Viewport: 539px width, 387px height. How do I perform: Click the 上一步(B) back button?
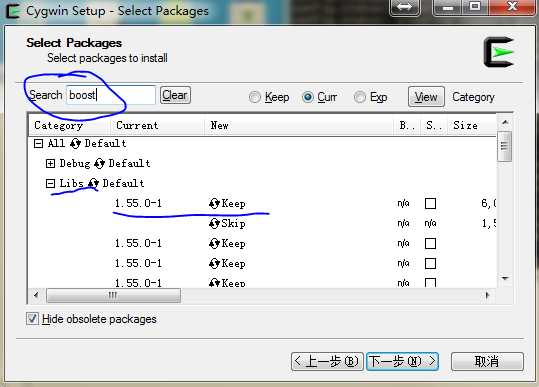(x=327, y=361)
